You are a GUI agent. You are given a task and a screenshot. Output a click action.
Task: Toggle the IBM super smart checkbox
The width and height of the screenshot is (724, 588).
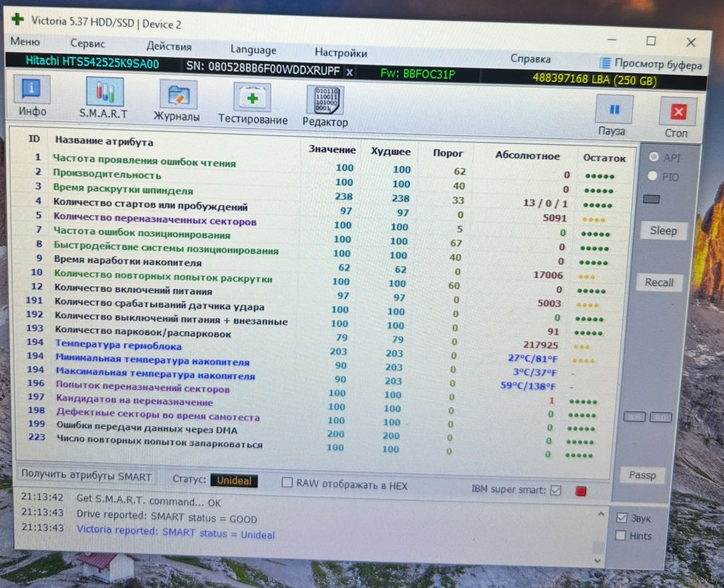pos(555,490)
